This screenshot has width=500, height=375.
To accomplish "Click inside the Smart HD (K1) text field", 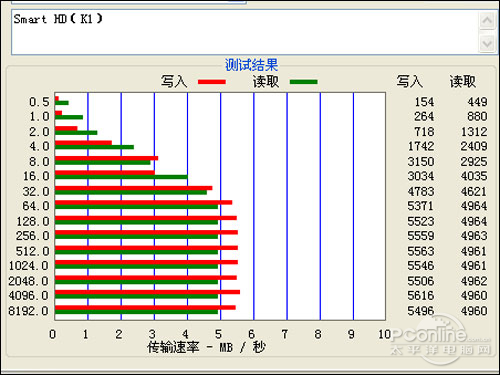I will coord(245,32).
